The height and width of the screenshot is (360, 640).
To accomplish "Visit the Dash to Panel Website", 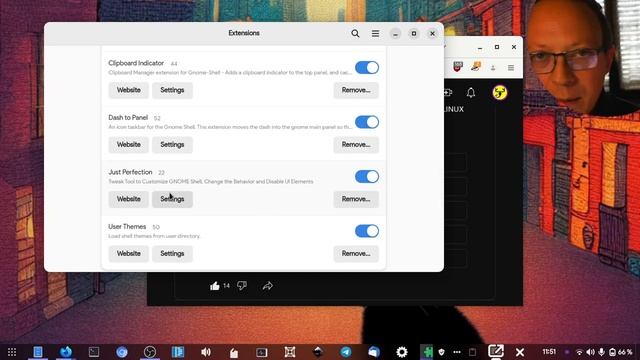I will tap(129, 144).
